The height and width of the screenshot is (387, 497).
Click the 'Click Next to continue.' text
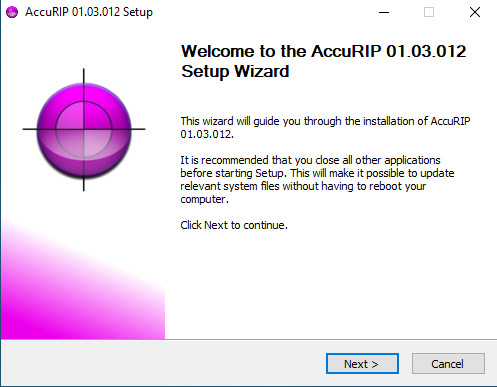tap(234, 225)
